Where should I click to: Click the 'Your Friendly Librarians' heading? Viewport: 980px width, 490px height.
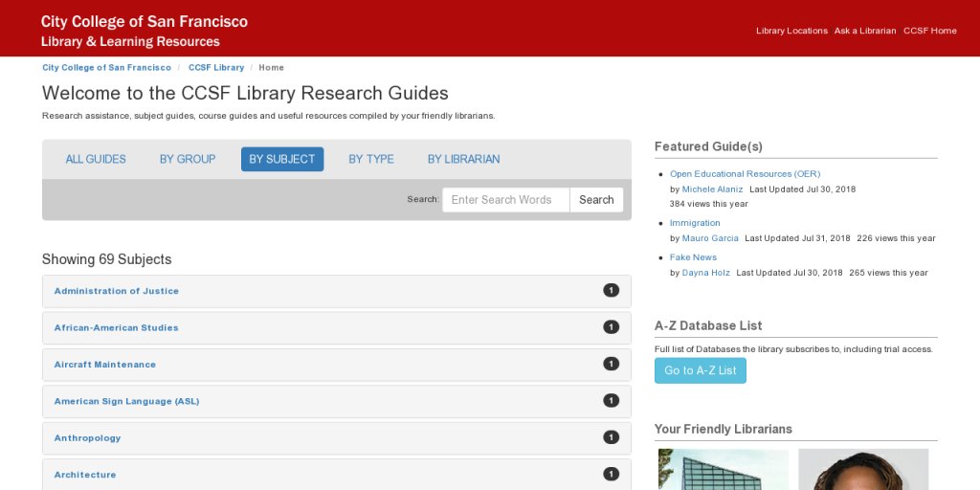click(724, 430)
